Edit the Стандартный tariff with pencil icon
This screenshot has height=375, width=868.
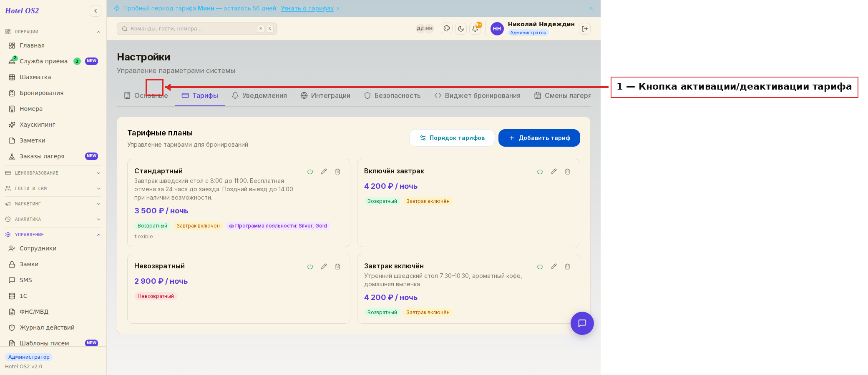pos(324,172)
